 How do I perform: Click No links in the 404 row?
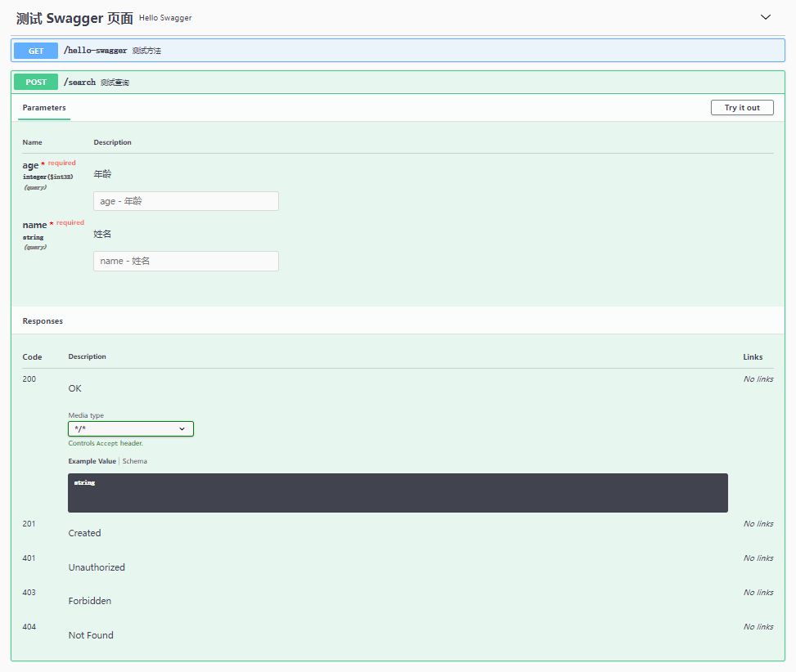click(x=758, y=627)
